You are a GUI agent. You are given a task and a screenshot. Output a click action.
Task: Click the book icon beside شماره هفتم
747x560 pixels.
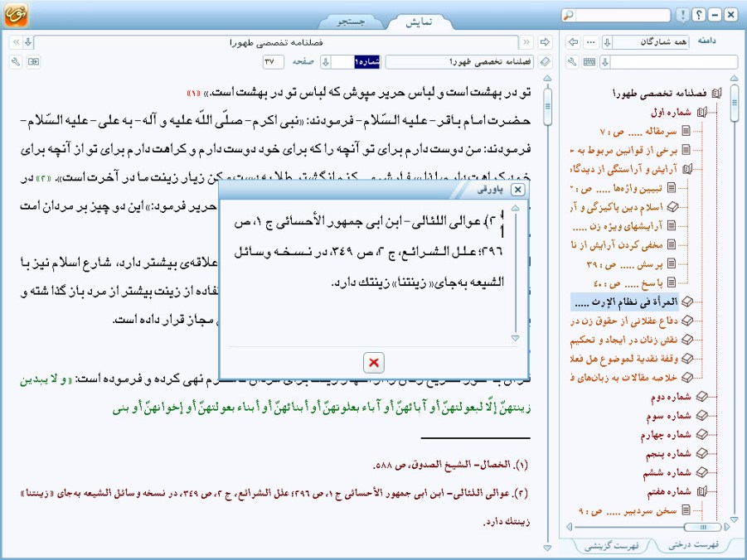pos(701,491)
